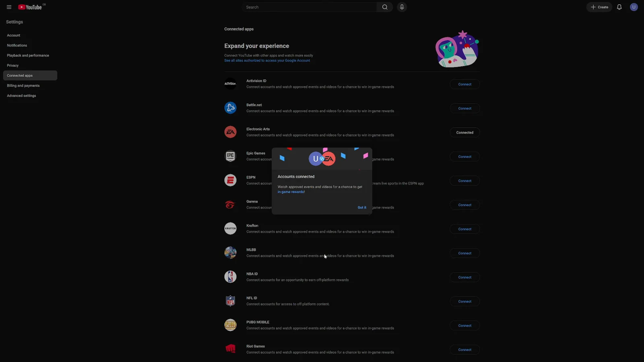The height and width of the screenshot is (362, 644).
Task: Click the Electronic Arts title text
Action: point(258,129)
